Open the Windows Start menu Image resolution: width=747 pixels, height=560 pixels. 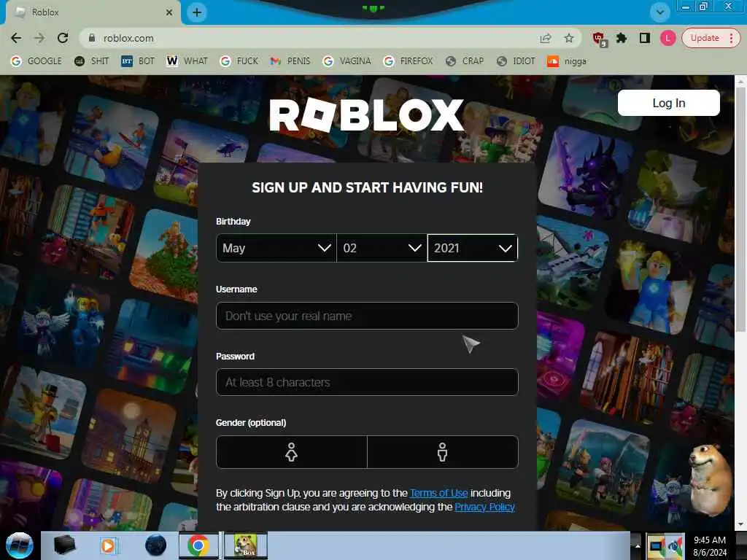pos(19,545)
